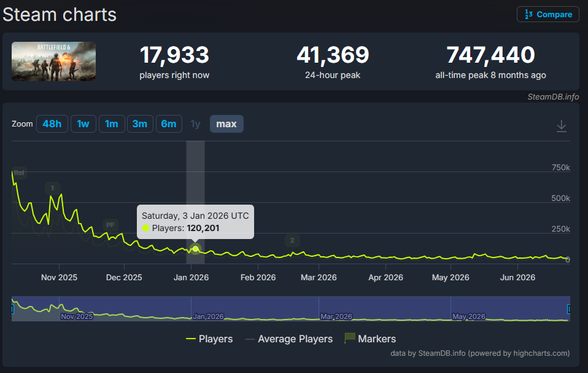Click the Steam charts heading
Viewport: 588px width, 373px height.
coord(60,15)
